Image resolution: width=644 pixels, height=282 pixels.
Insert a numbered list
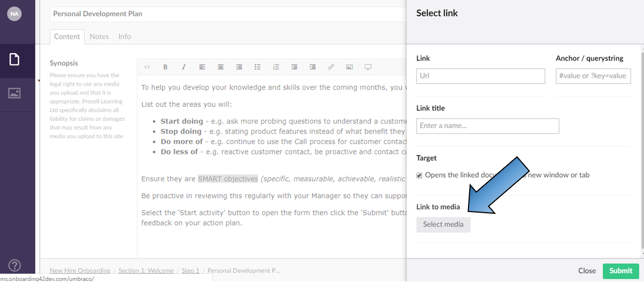click(x=276, y=67)
